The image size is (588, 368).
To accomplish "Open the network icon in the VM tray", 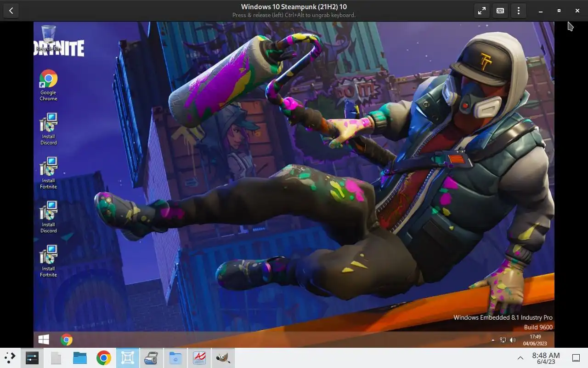I will (x=503, y=340).
